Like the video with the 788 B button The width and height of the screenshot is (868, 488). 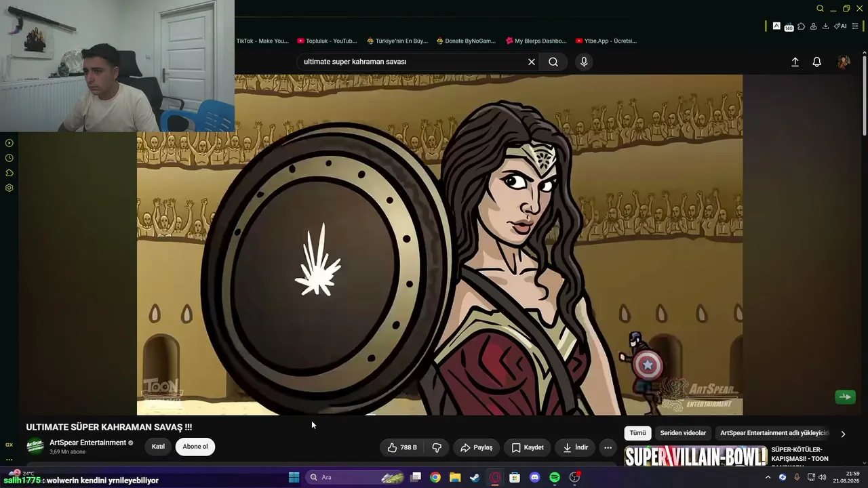tap(402, 447)
